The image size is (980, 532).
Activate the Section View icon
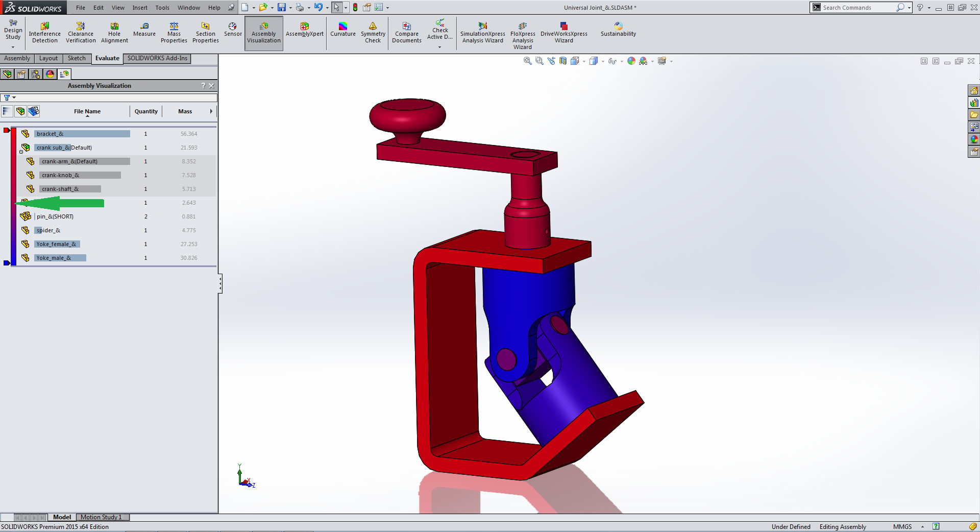click(562, 61)
